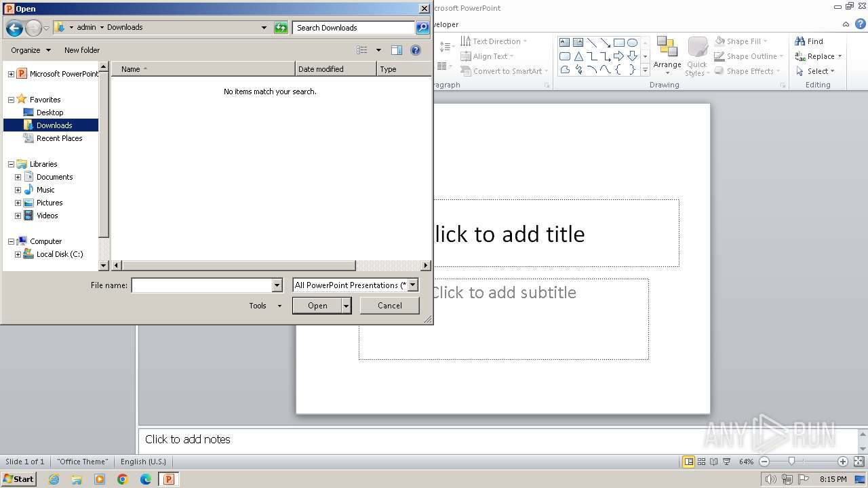Switch to Normal view in status bar
The image size is (868, 488).
(x=688, y=462)
